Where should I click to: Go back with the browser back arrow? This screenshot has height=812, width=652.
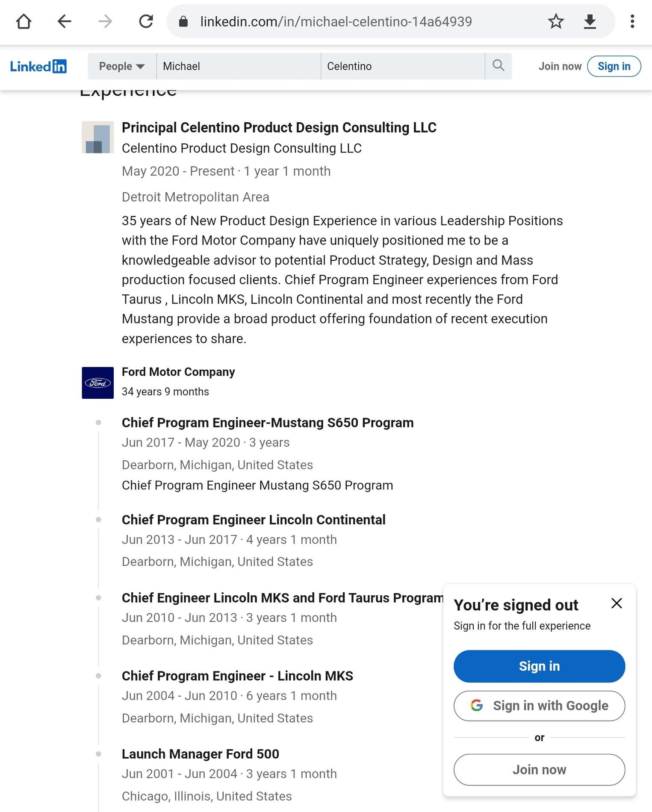[64, 21]
